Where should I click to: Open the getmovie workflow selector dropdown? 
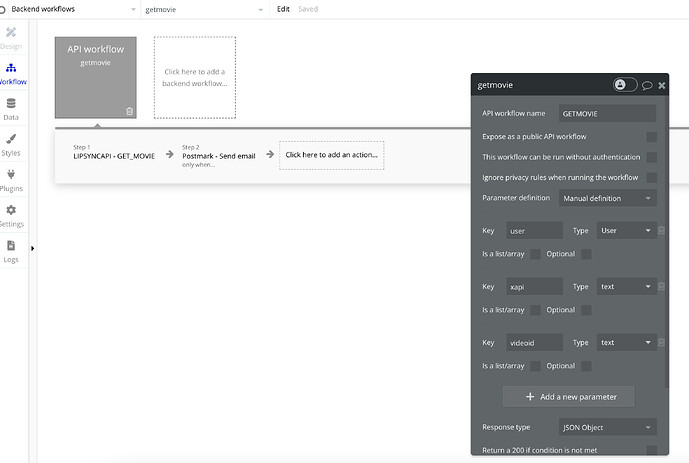[x=204, y=9]
